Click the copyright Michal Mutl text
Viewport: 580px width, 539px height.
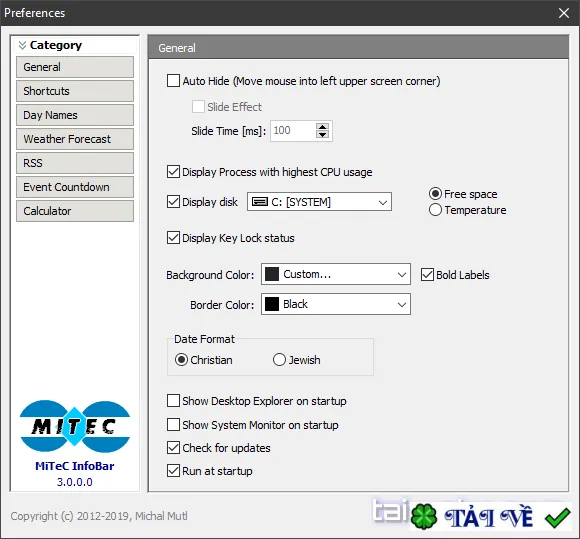(x=99, y=516)
